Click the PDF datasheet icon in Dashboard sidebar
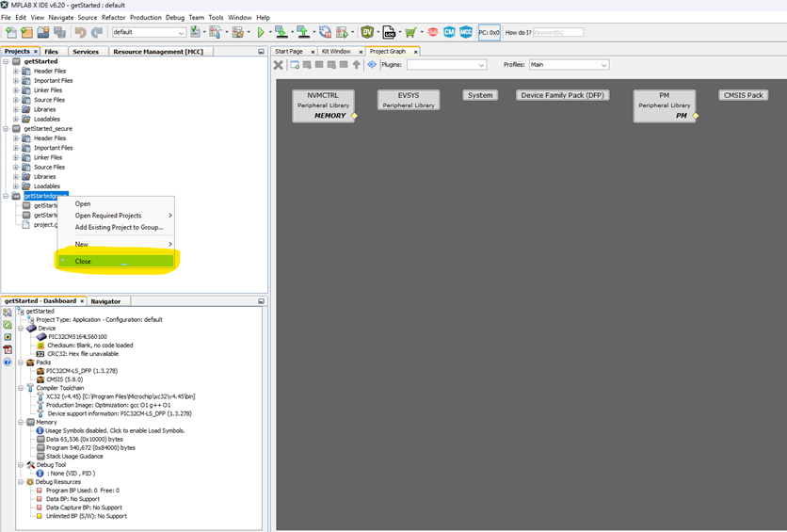Image resolution: width=787 pixels, height=532 pixels. point(8,349)
